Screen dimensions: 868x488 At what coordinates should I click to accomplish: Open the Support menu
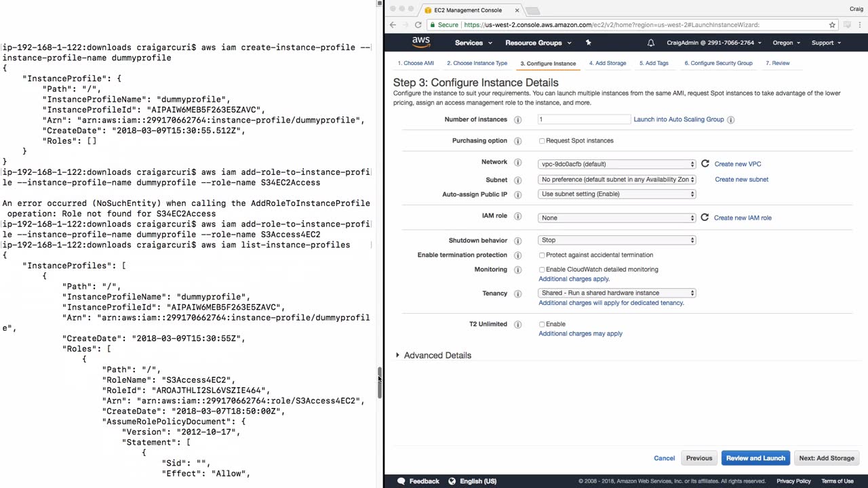click(x=826, y=43)
